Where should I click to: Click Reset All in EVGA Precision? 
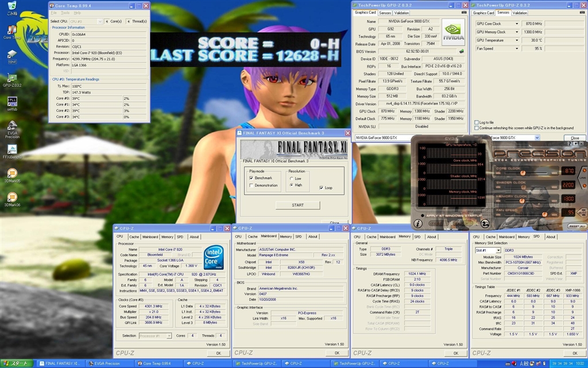click(577, 226)
